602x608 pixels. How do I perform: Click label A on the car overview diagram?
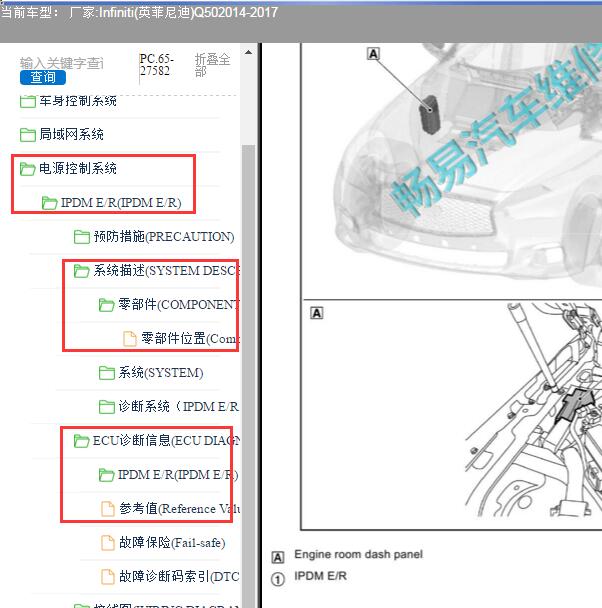(x=373, y=54)
